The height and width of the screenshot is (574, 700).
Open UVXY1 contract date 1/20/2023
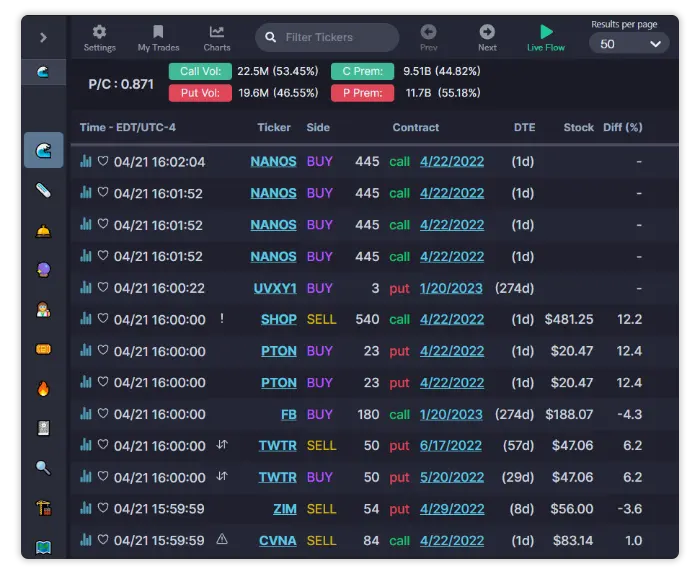[451, 288]
